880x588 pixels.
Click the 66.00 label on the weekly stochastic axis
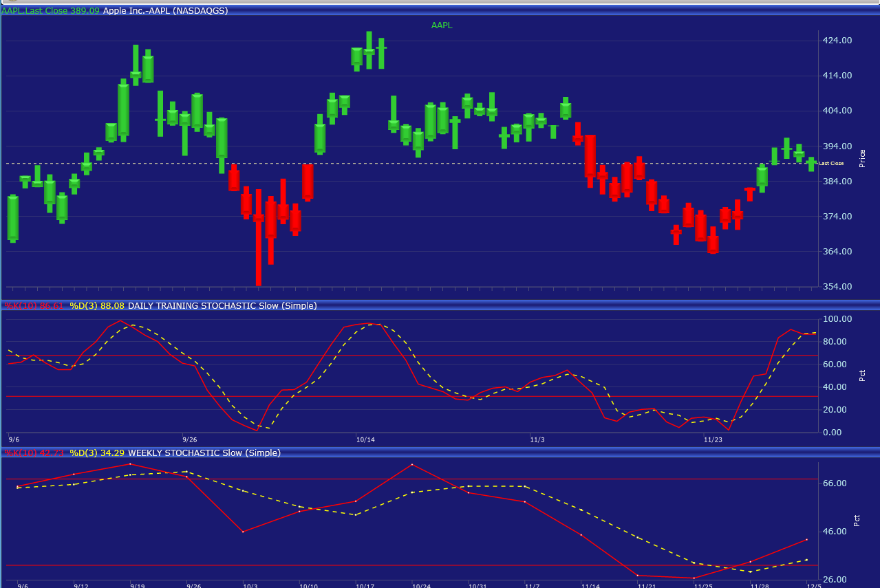pyautogui.click(x=835, y=483)
